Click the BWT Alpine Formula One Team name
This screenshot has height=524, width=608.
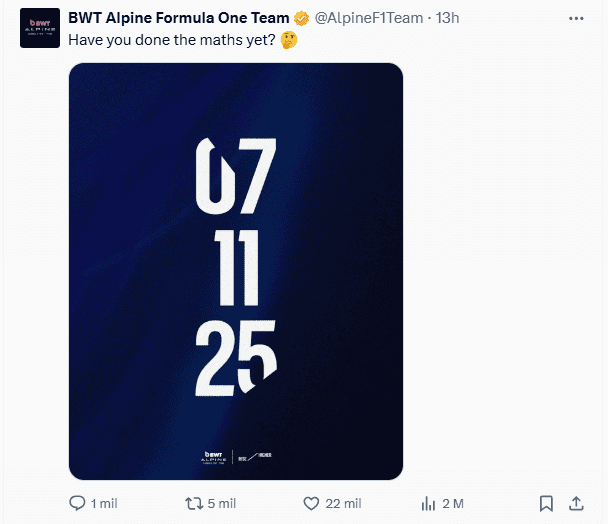click(x=178, y=19)
